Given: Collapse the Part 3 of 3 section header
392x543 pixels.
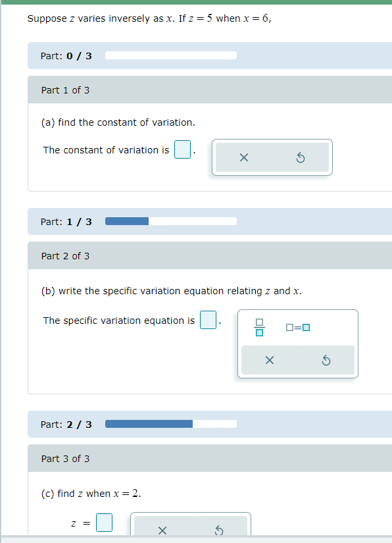Looking at the screenshot, I should (x=209, y=458).
